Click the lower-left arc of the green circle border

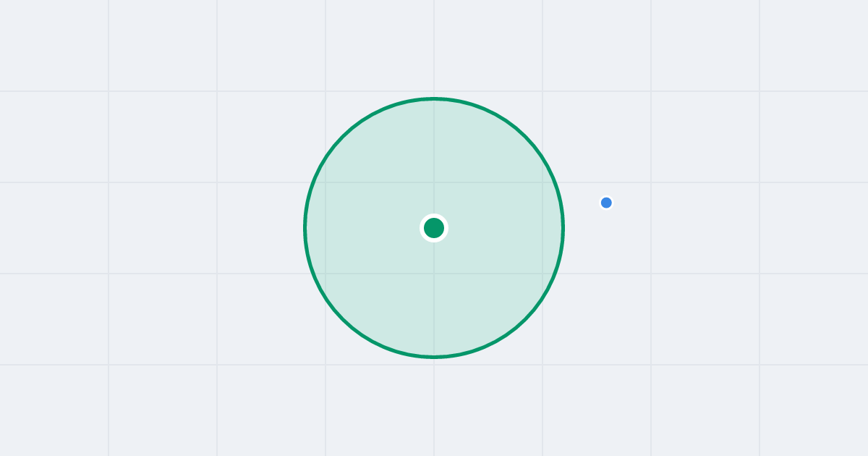point(343,319)
